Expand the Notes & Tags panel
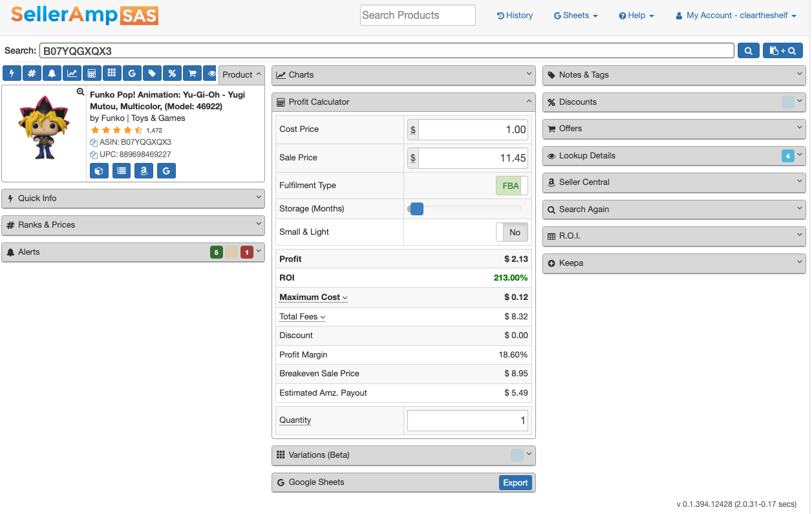This screenshot has height=514, width=812. [x=674, y=75]
